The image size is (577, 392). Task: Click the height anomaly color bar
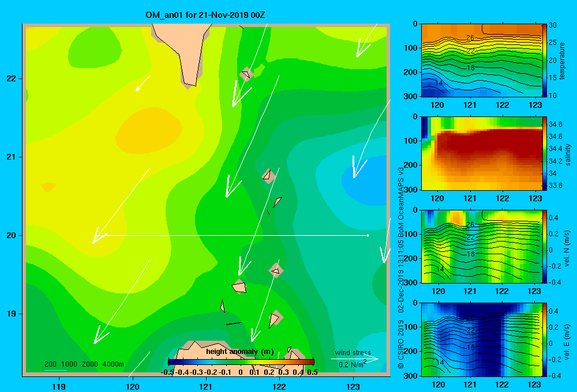(241, 362)
